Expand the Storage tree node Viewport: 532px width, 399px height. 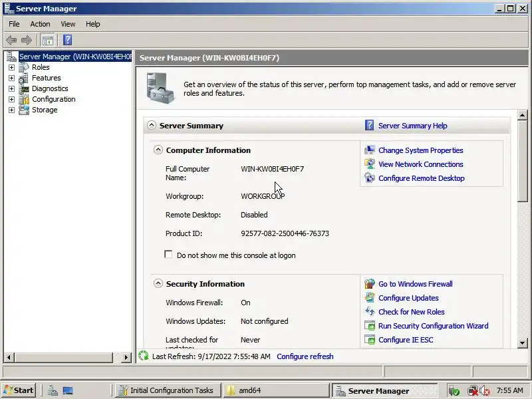point(11,110)
